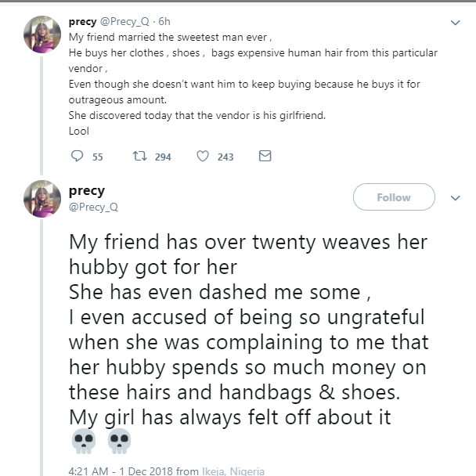Click the 294 retweets count
Image resolution: width=476 pixels, height=476 pixels.
click(x=162, y=157)
